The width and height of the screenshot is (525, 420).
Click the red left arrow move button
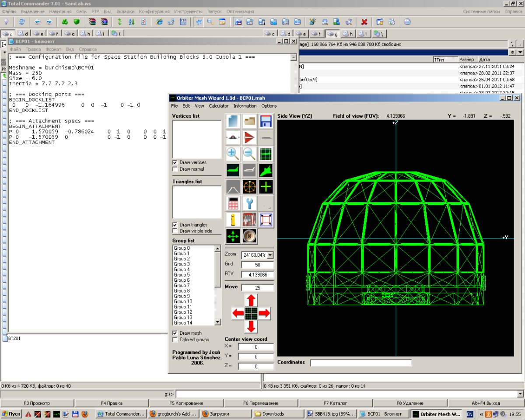tap(238, 313)
